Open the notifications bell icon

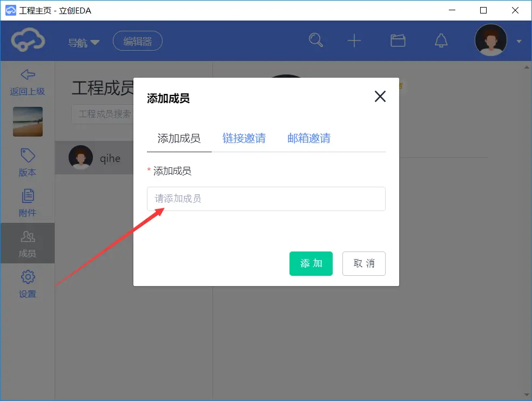click(441, 40)
